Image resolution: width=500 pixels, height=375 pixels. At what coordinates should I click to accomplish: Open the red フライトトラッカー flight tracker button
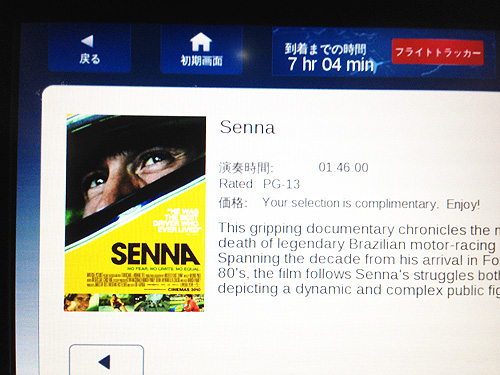pos(438,52)
